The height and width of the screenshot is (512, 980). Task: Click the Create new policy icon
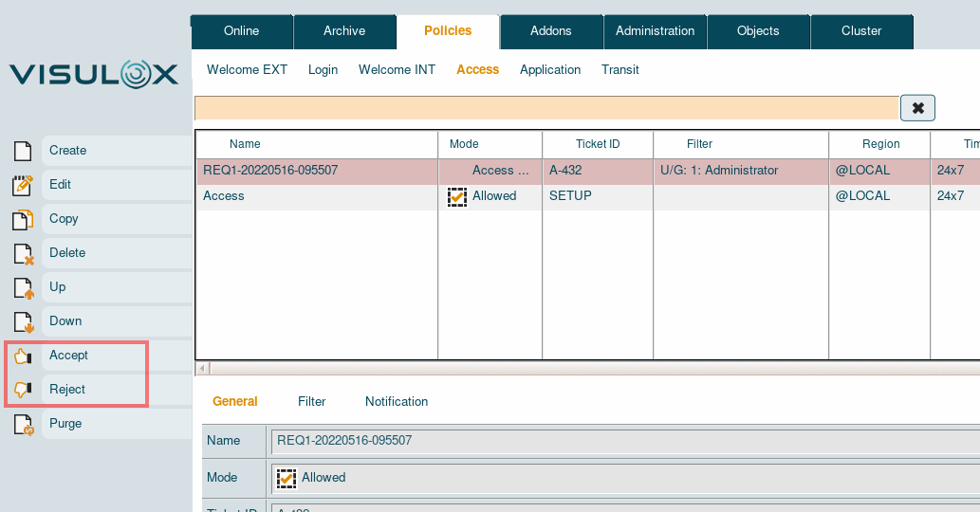point(23,151)
